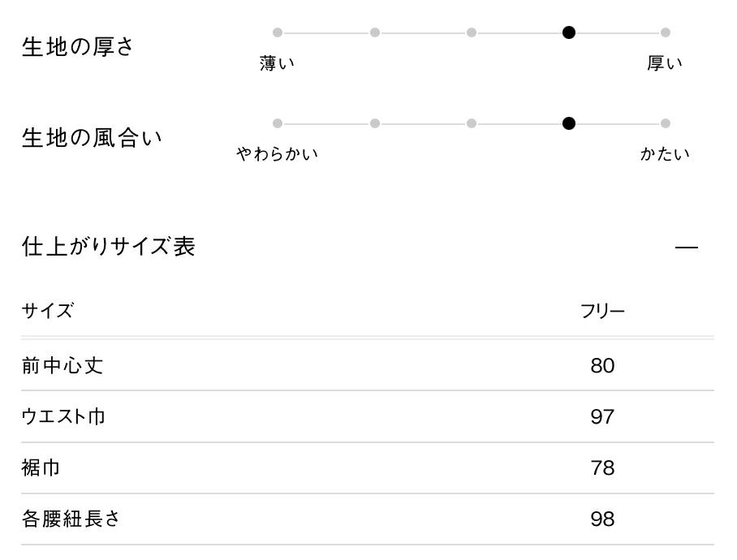737x560 pixels.
Task: Select the filled dot on 生地の風合い scale
Action: tap(569, 123)
